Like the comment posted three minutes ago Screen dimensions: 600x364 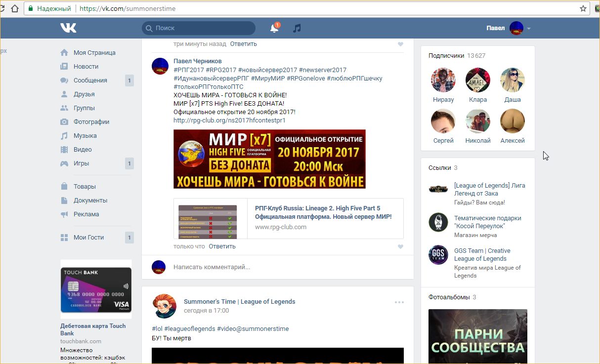(400, 44)
